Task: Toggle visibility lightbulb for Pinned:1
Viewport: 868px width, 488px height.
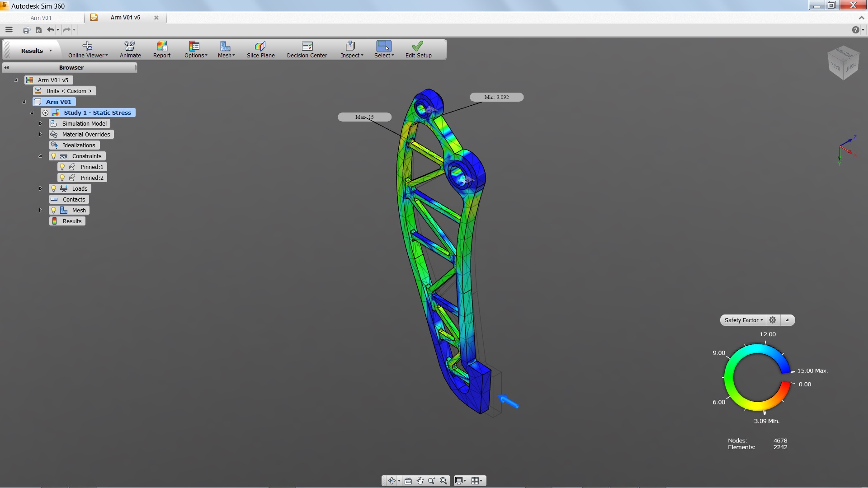Action: (x=62, y=167)
